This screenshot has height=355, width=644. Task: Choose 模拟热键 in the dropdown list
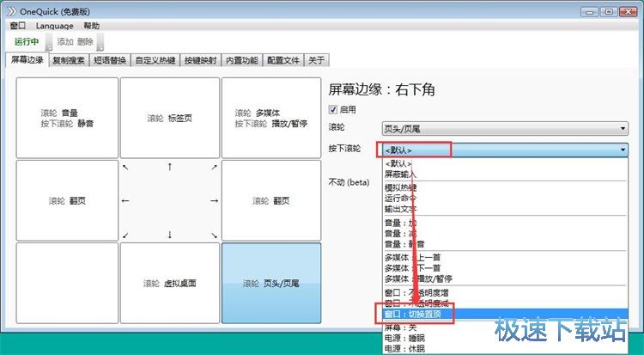[x=505, y=187]
